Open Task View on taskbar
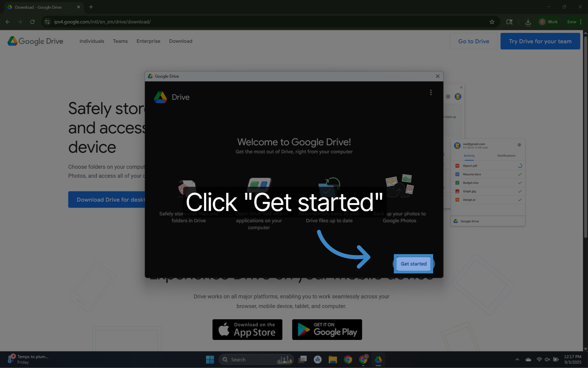The image size is (588, 368). (x=302, y=360)
